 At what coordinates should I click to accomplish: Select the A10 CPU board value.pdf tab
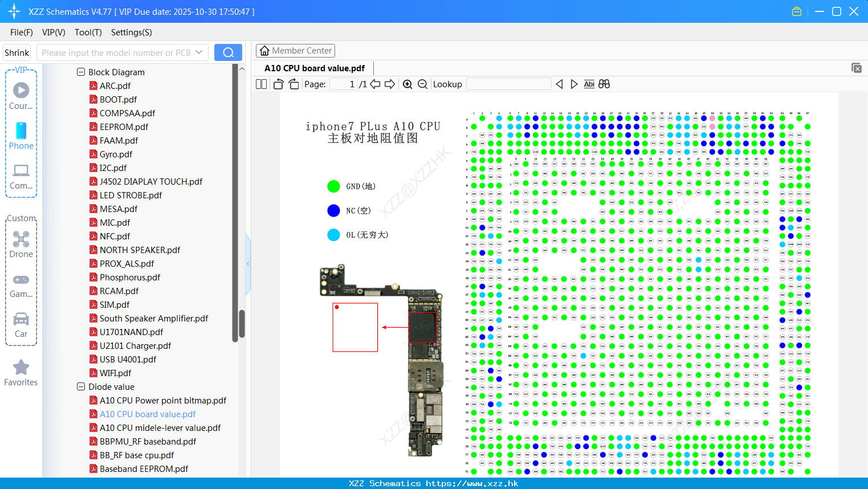click(x=315, y=68)
